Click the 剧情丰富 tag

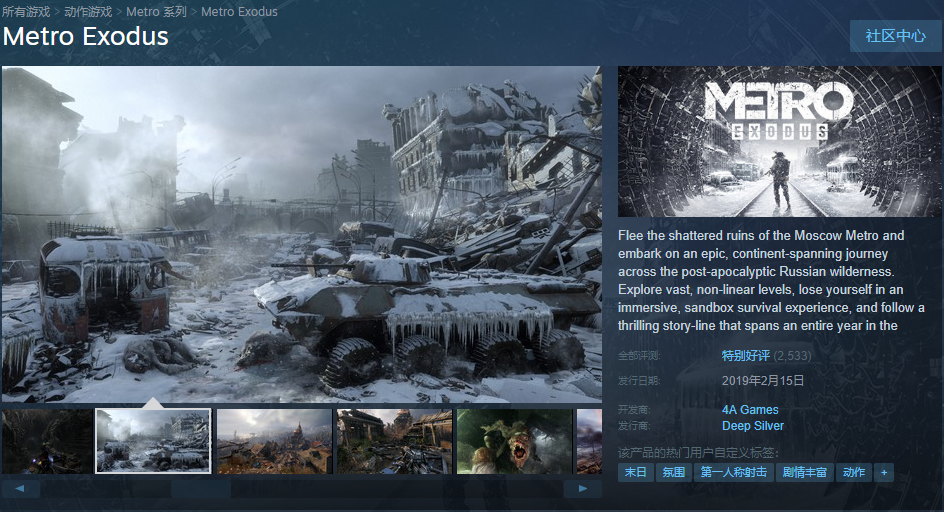pyautogui.click(x=804, y=472)
